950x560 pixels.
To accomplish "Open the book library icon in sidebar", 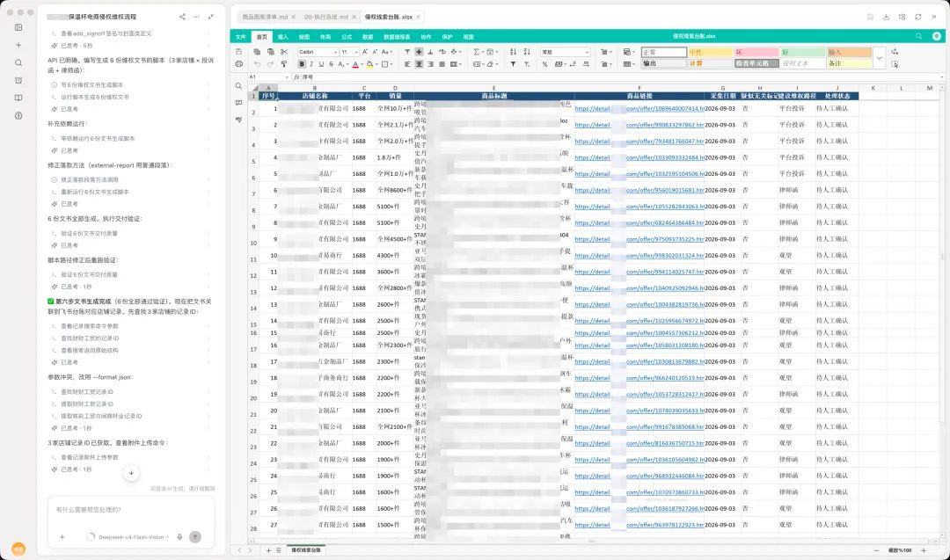I will pyautogui.click(x=18, y=98).
